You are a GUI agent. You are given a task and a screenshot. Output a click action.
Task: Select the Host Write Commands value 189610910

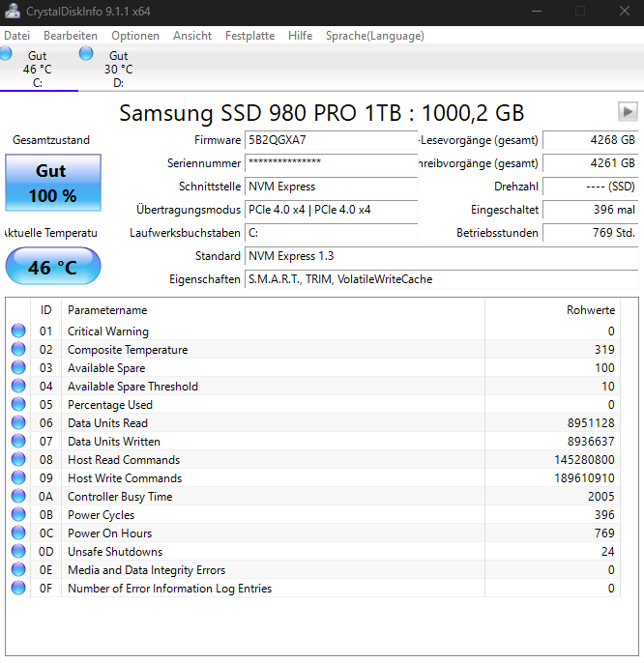(x=584, y=478)
